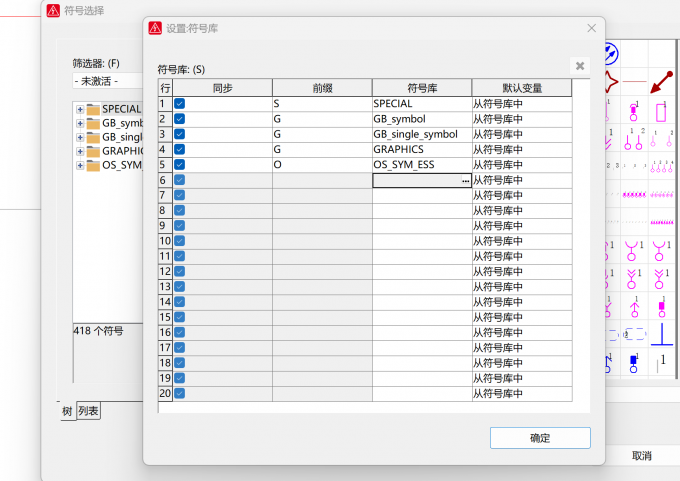The height and width of the screenshot is (481, 680).
Task: Click the 默认变量 column header
Action: (x=522, y=88)
